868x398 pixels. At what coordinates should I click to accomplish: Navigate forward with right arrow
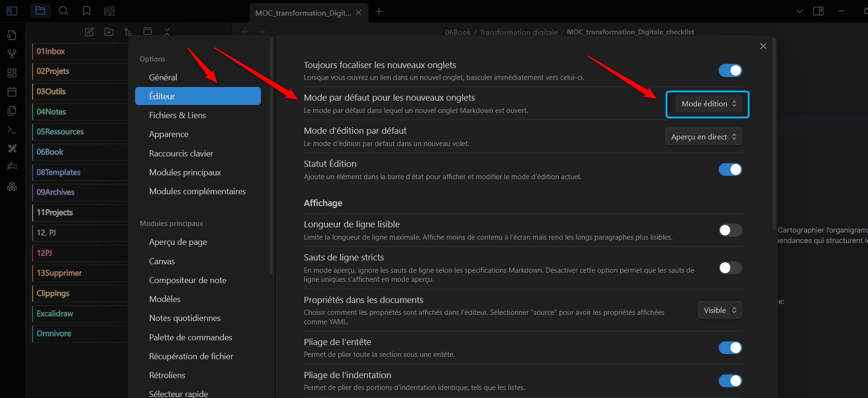[261, 32]
